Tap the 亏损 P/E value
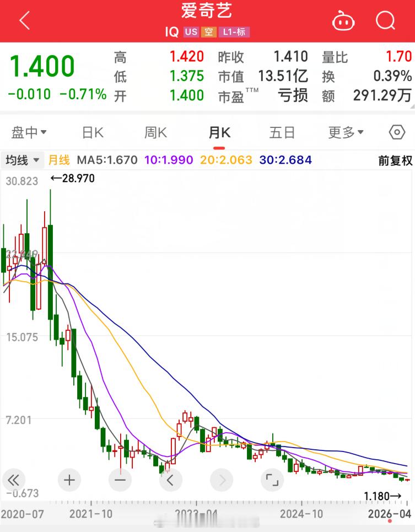 tap(293, 95)
